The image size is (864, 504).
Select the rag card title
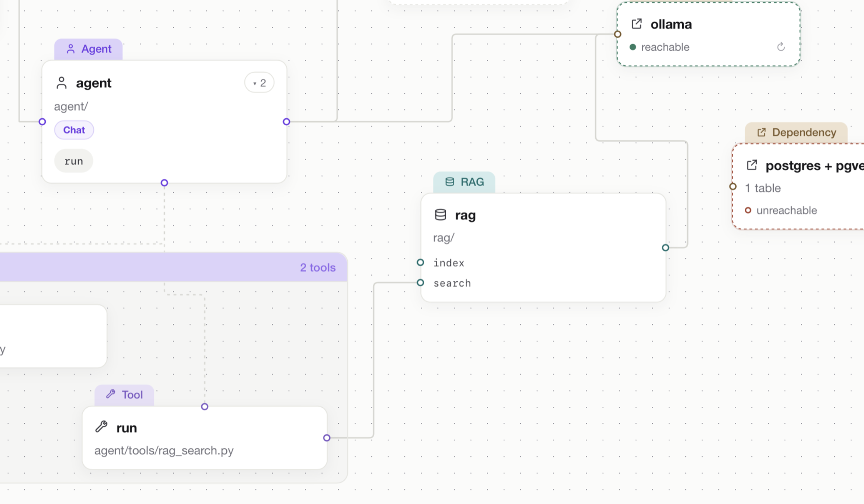(465, 215)
